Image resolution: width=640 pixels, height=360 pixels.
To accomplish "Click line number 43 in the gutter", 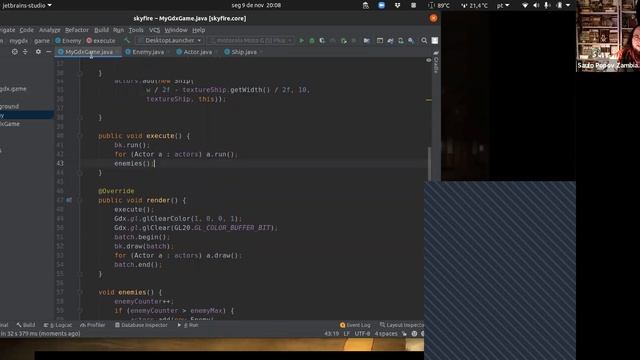I will [60, 163].
